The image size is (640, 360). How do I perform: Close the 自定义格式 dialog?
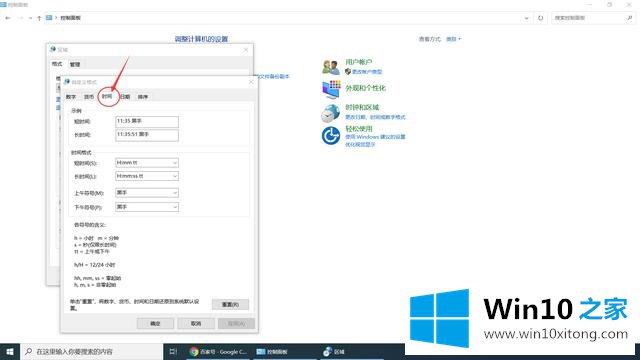[251, 82]
